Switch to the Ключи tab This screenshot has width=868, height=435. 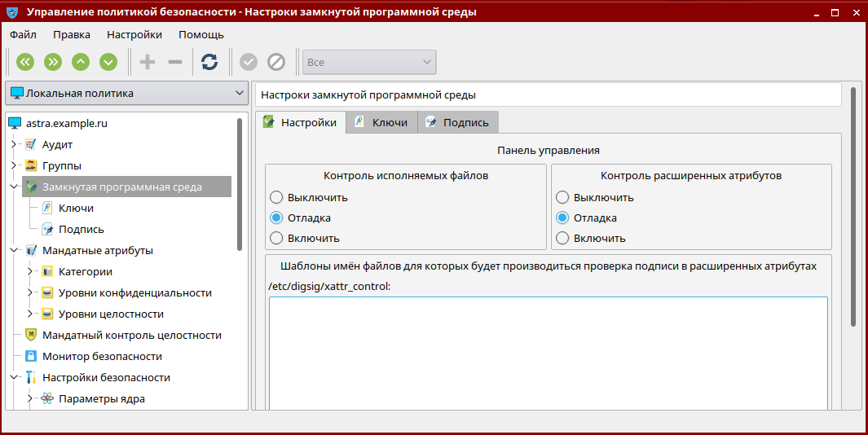click(382, 122)
